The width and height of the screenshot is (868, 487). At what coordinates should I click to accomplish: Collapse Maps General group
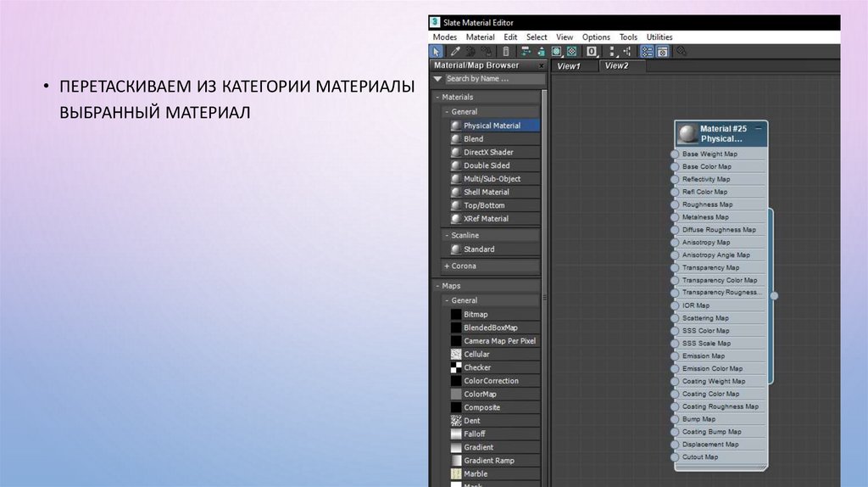(x=447, y=300)
